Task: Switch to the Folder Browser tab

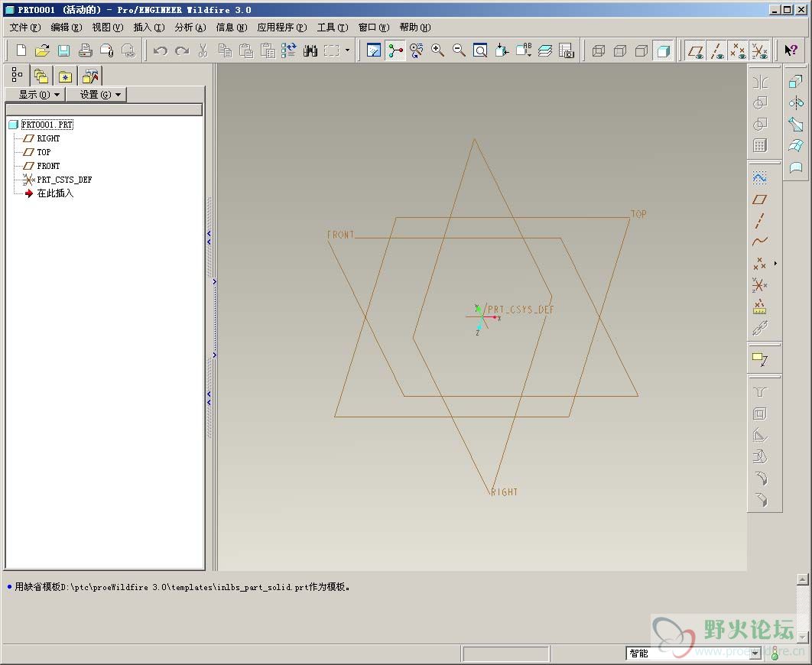Action: [x=41, y=76]
